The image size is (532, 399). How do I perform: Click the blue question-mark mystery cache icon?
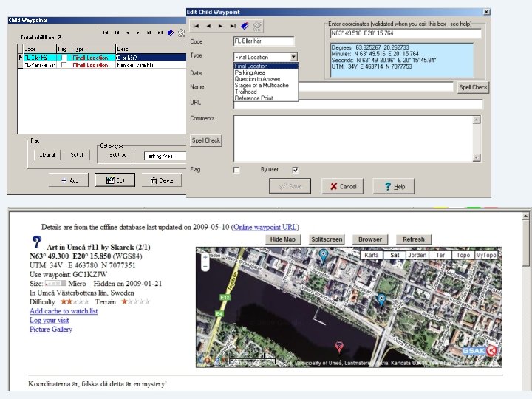[37, 242]
